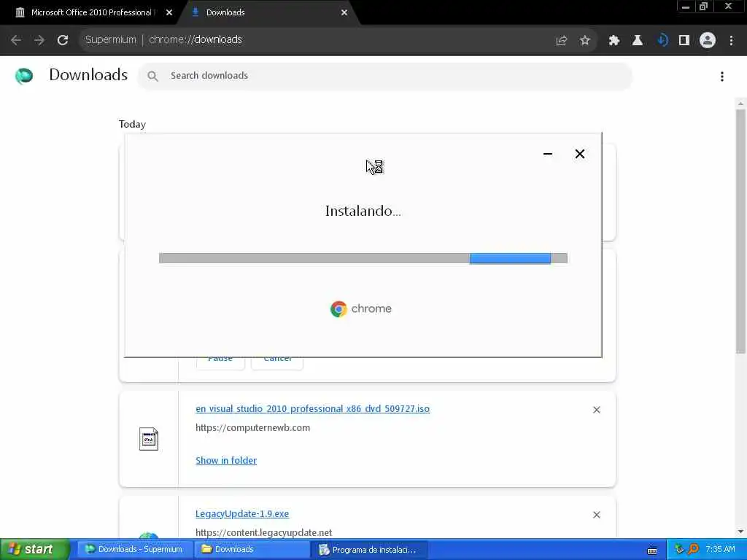Switch to Downloads folder taskbar button
The width and height of the screenshot is (747, 560).
click(252, 550)
